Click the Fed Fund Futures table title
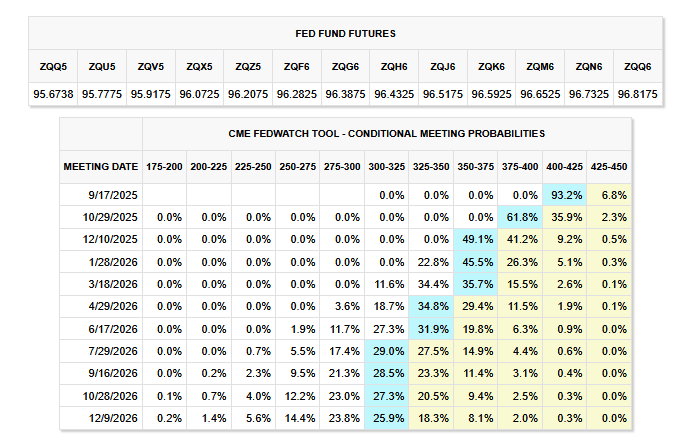Image resolution: width=692 pixels, height=446 pixels. [345, 32]
